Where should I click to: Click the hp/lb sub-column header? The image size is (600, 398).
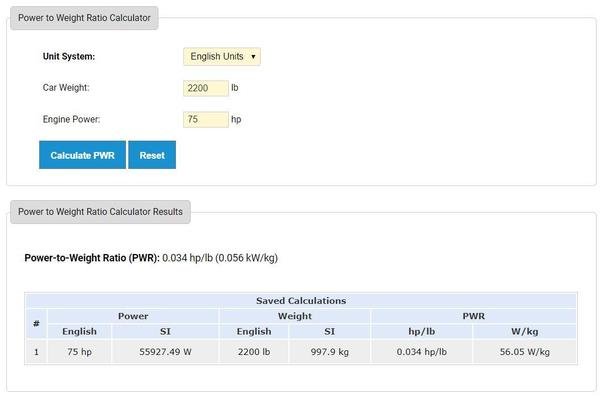(x=422, y=331)
